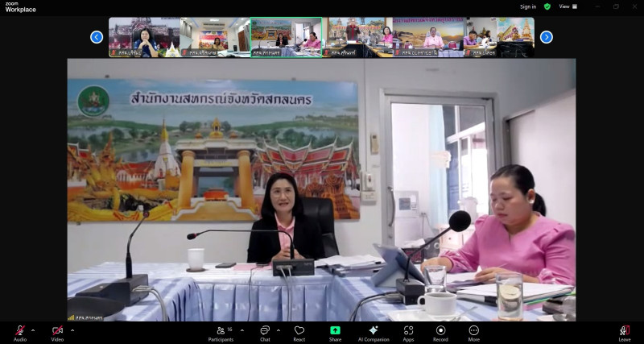Start recording with the Record button
The image size is (644, 344).
click(440, 331)
